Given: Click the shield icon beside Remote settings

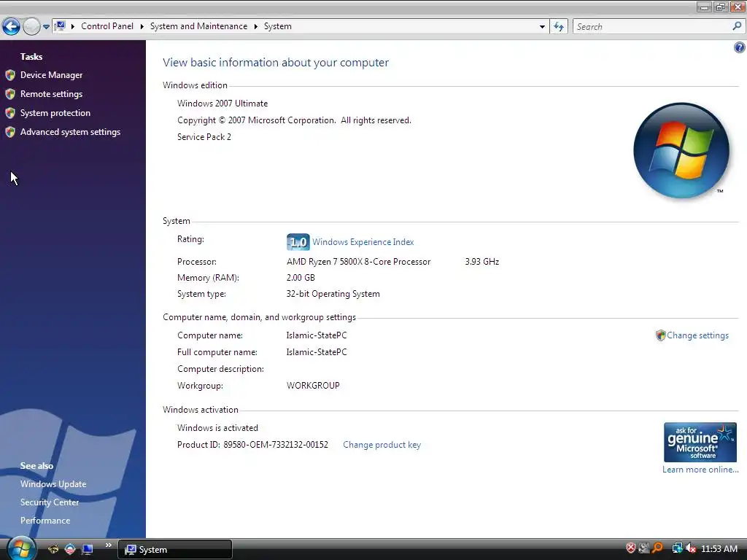Looking at the screenshot, I should pyautogui.click(x=10, y=94).
